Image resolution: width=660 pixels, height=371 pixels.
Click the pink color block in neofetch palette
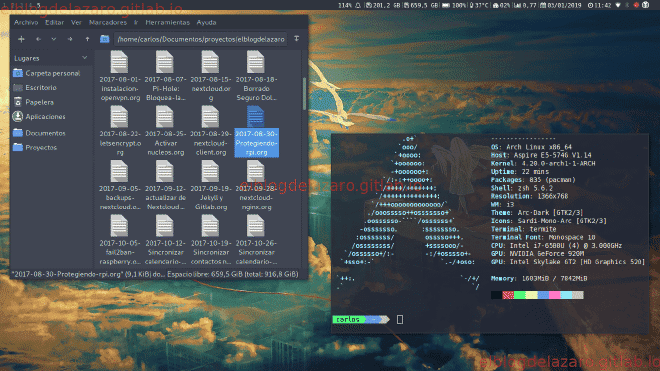point(555,295)
